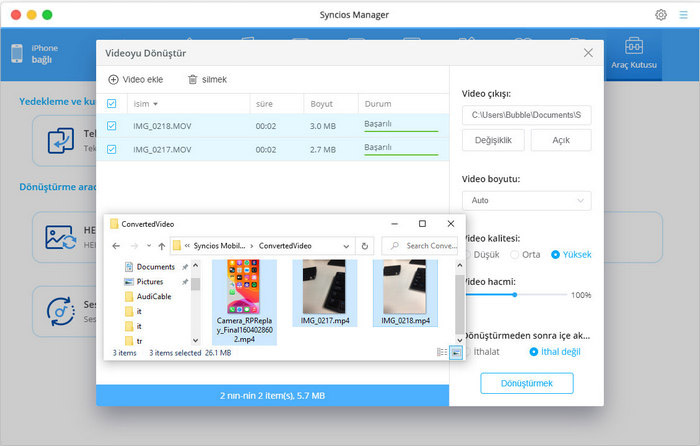Uncheck the IMG_0218.MOV checkbox
Image resolution: width=700 pixels, height=446 pixels.
112,126
